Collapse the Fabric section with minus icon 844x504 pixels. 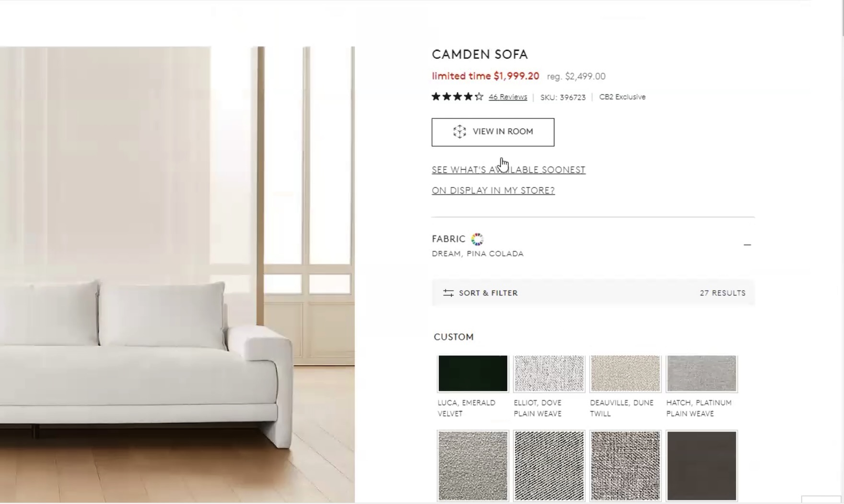pos(747,245)
